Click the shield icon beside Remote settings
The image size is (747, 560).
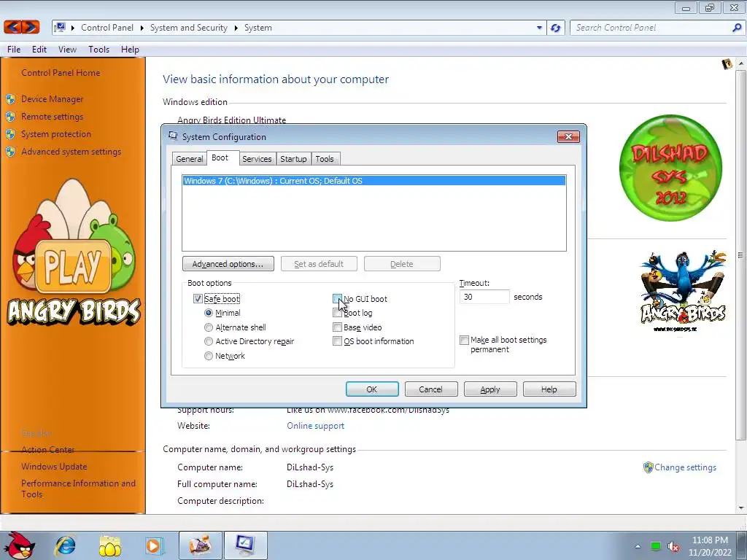[x=10, y=117]
